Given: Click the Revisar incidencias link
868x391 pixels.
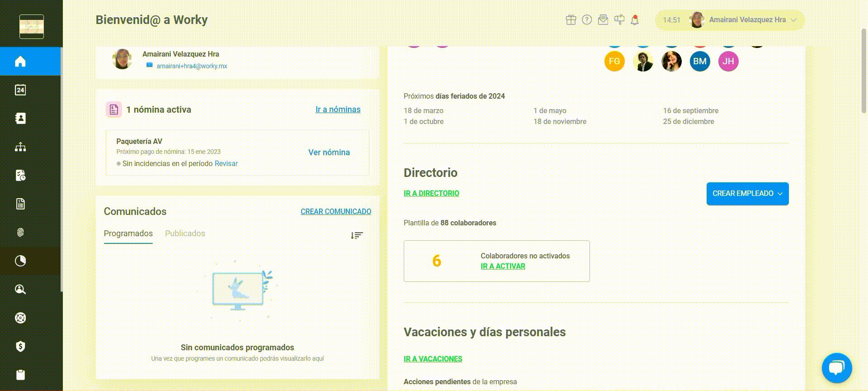Looking at the screenshot, I should (x=226, y=163).
